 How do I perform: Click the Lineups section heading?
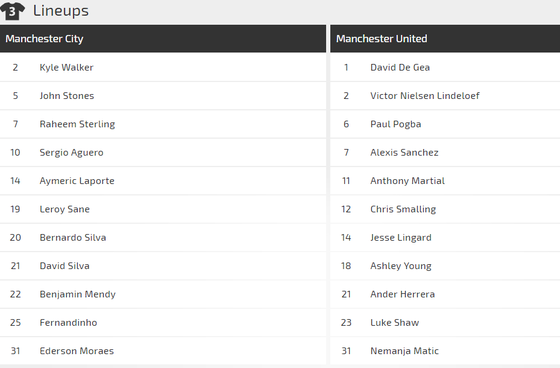click(61, 11)
